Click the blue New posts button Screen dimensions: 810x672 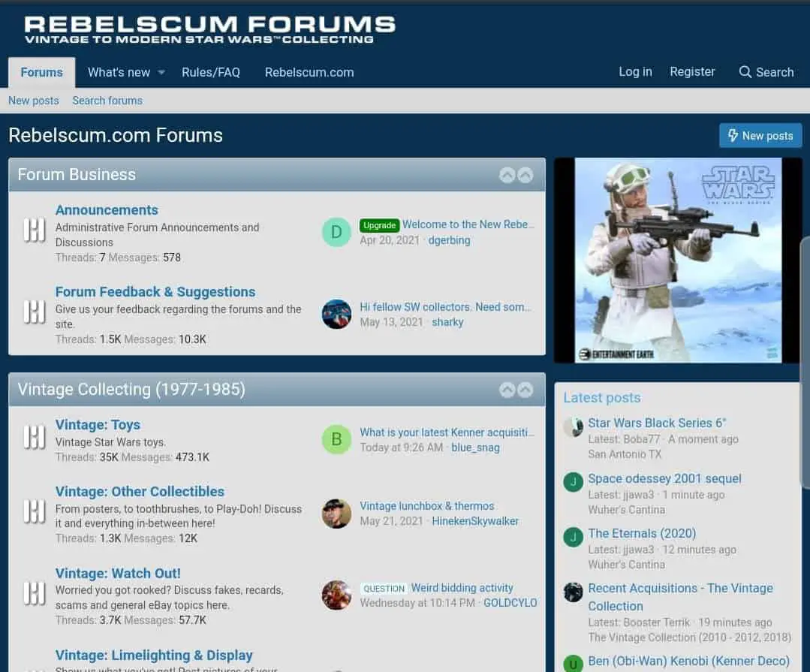click(x=760, y=135)
